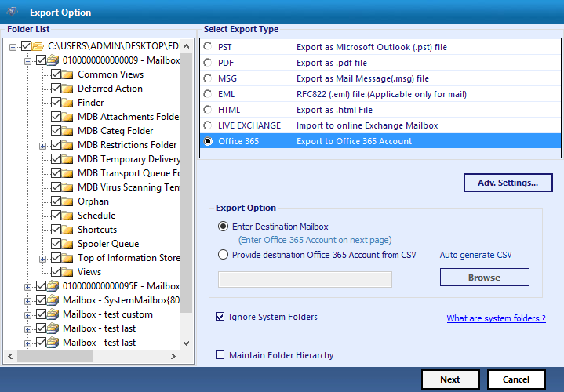Click the SystemMailbox mailbox icon
The image size is (564, 392).
(53, 300)
